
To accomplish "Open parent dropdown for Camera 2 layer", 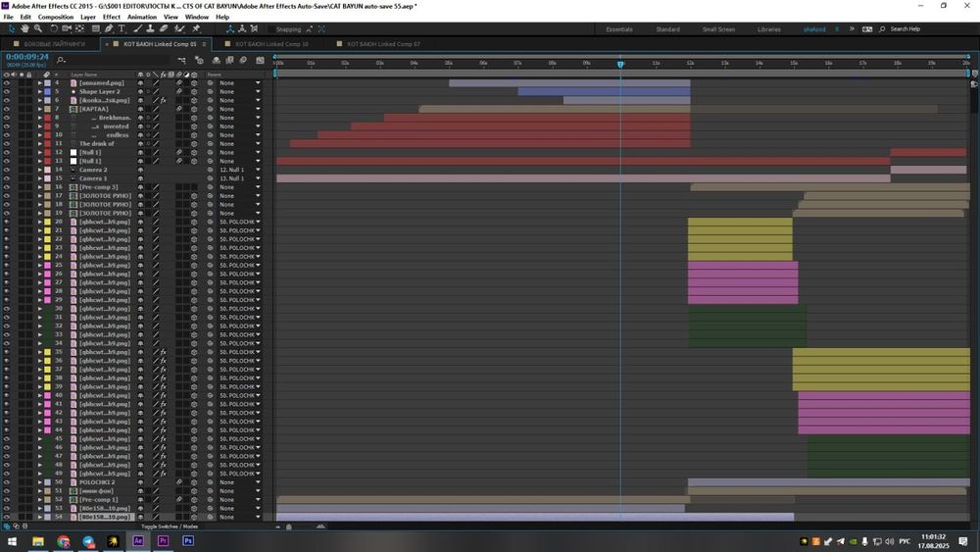I will [240, 170].
